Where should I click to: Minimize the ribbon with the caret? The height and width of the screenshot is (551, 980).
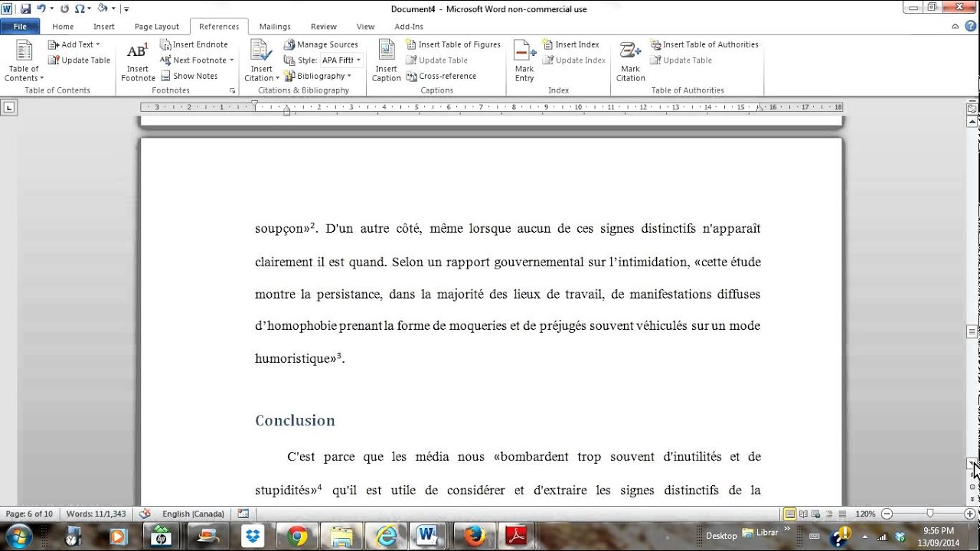click(x=955, y=26)
